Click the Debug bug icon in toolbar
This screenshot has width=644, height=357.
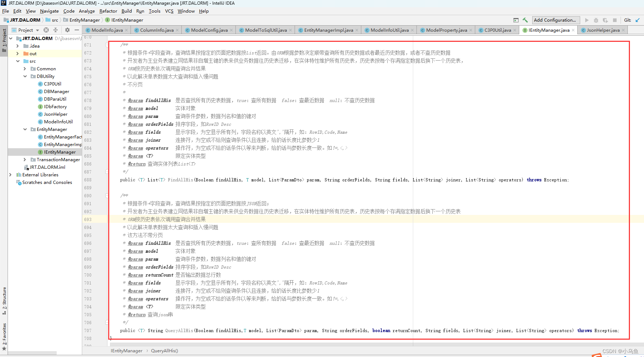596,20
